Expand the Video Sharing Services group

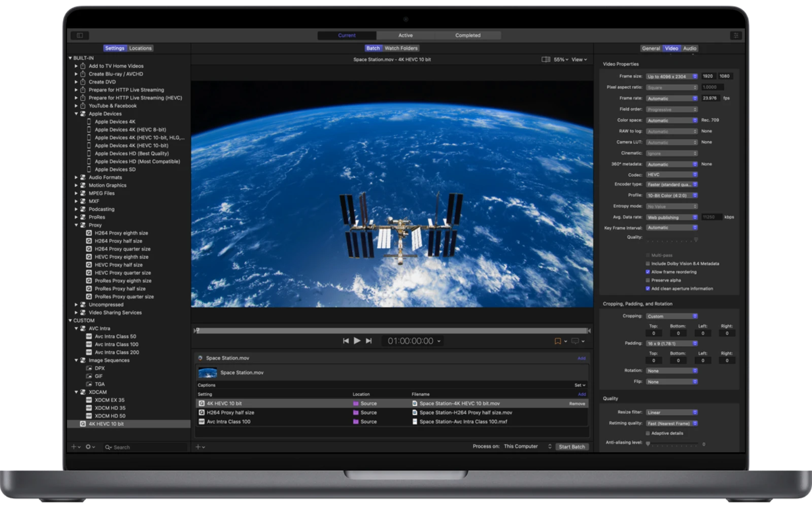coord(77,312)
